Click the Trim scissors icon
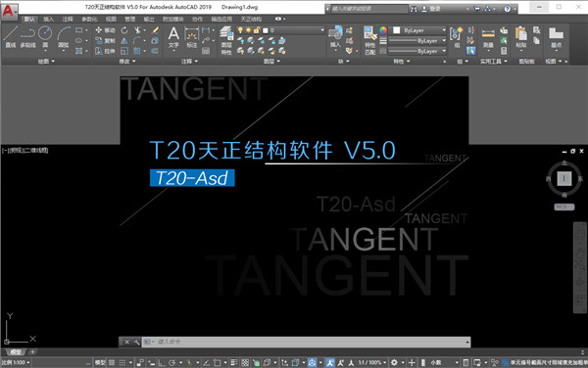Viewport: 588px width, 368px height. pyautogui.click(x=137, y=30)
